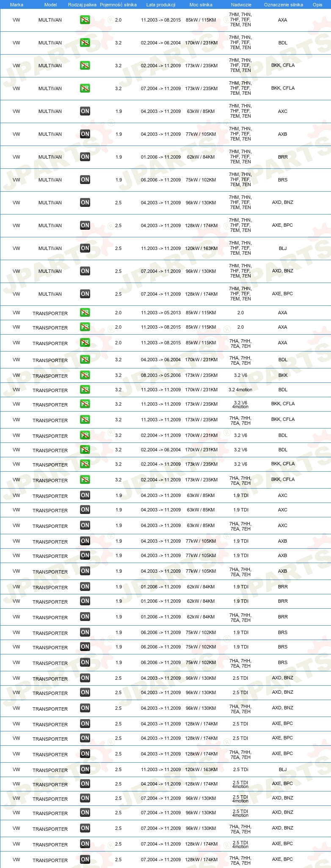The width and height of the screenshot is (331, 868).
Task: Click the ON diesel icon in the Multivan BRR row
Action: click(85, 157)
